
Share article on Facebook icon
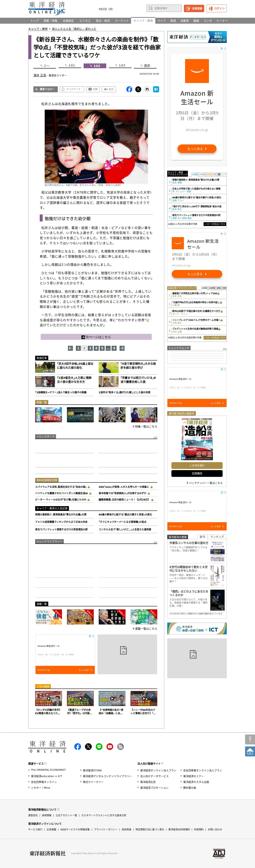coord(129,89)
